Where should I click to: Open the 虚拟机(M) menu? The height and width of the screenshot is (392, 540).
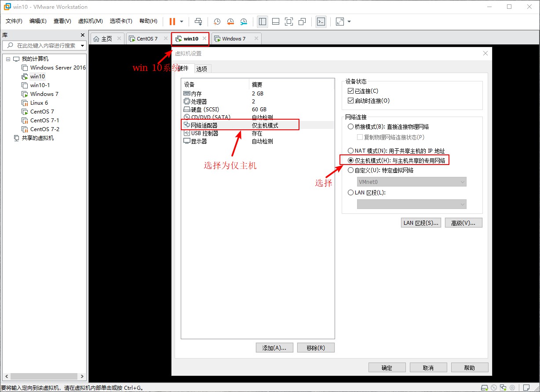pyautogui.click(x=90, y=21)
